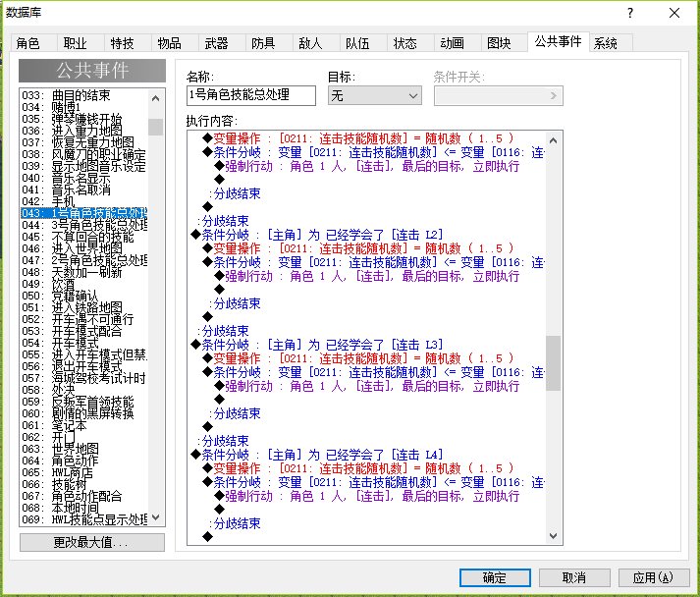Image resolution: width=700 pixels, height=597 pixels.
Task: Open the 目标 dropdown
Action: [375, 95]
